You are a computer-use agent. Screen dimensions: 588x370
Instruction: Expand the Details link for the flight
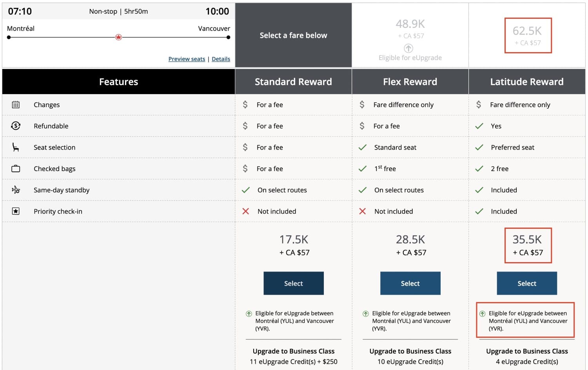221,59
